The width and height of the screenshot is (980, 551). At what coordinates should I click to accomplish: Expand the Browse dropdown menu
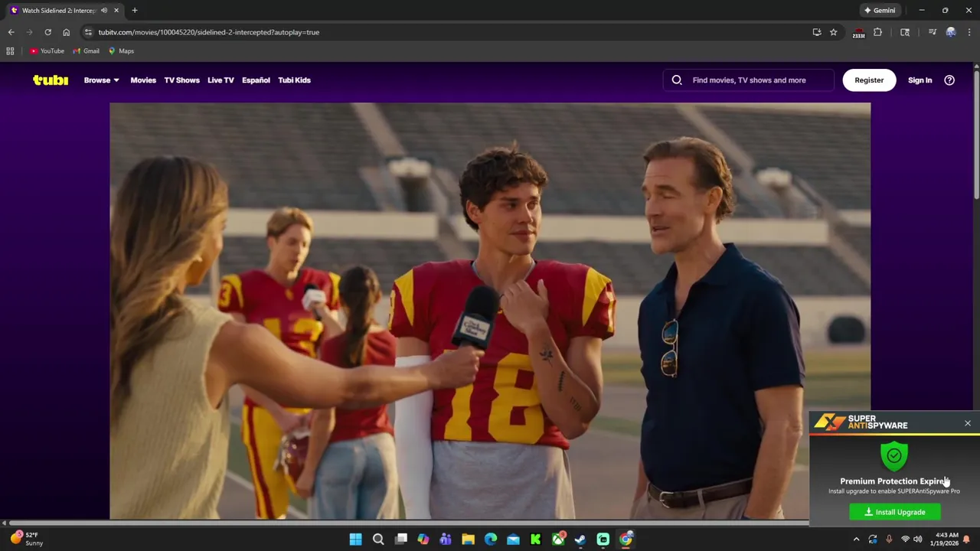101,80
